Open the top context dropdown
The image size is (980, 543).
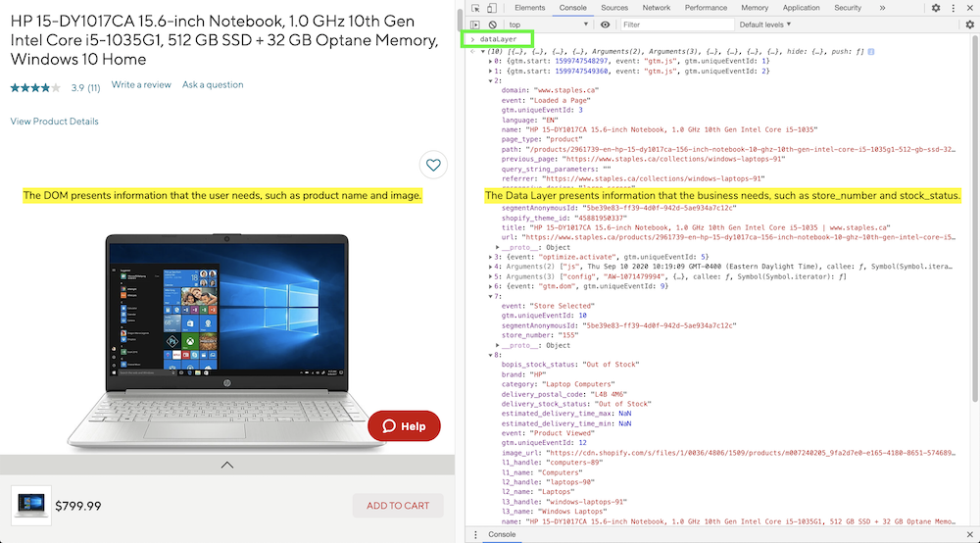tap(548, 25)
